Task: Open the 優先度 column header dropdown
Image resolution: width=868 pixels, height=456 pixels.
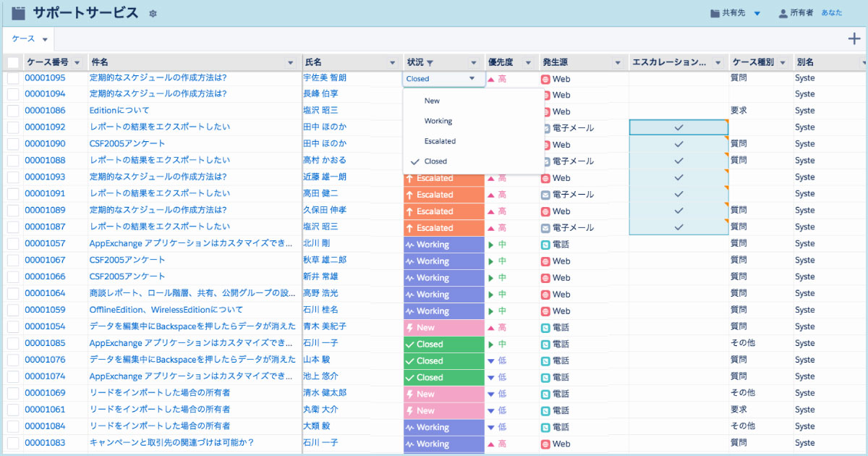Action: (529, 62)
